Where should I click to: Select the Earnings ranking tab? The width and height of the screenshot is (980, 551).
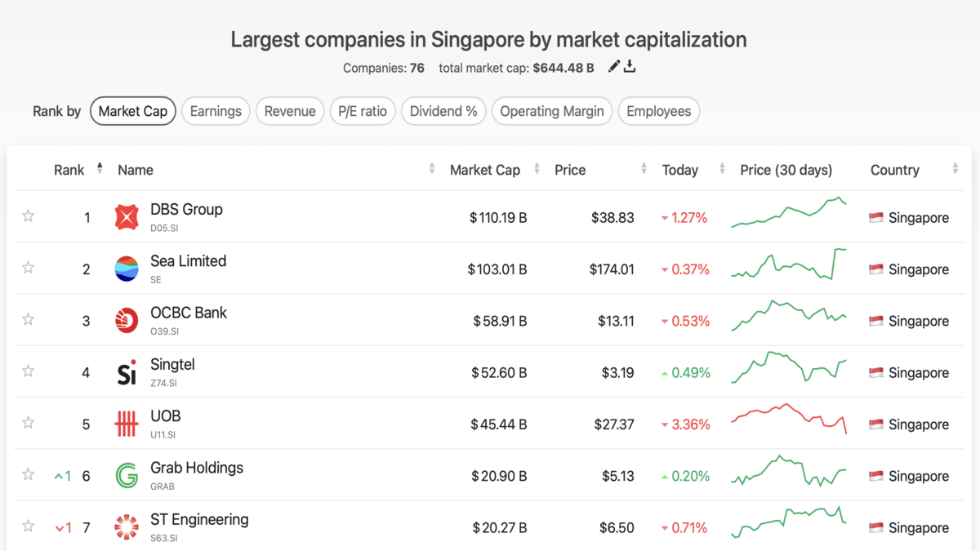tap(216, 111)
